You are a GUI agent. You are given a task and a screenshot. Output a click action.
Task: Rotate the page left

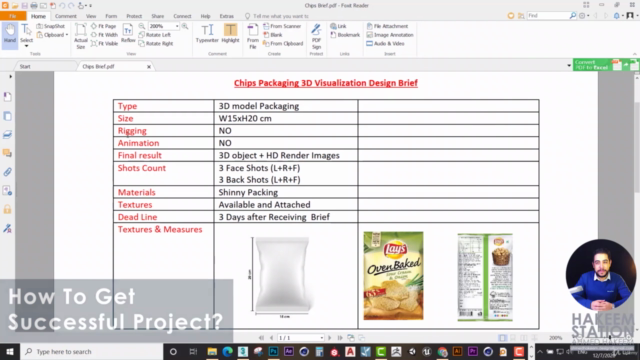click(x=155, y=35)
